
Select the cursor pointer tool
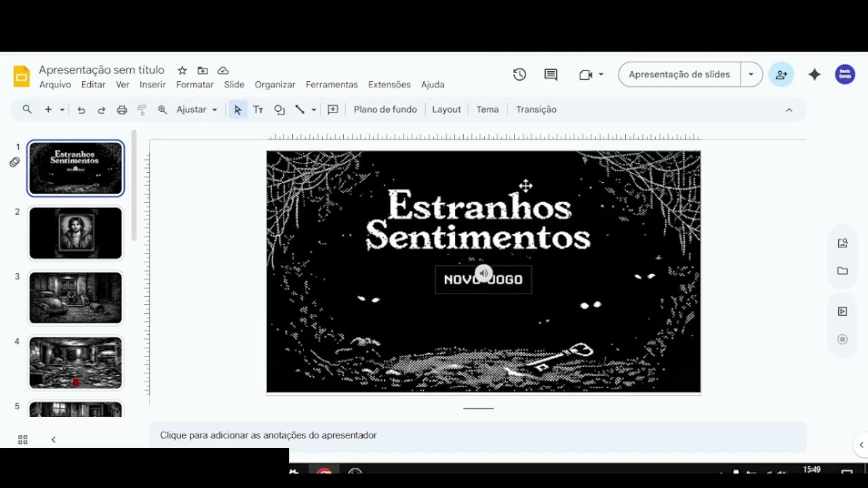(x=237, y=109)
